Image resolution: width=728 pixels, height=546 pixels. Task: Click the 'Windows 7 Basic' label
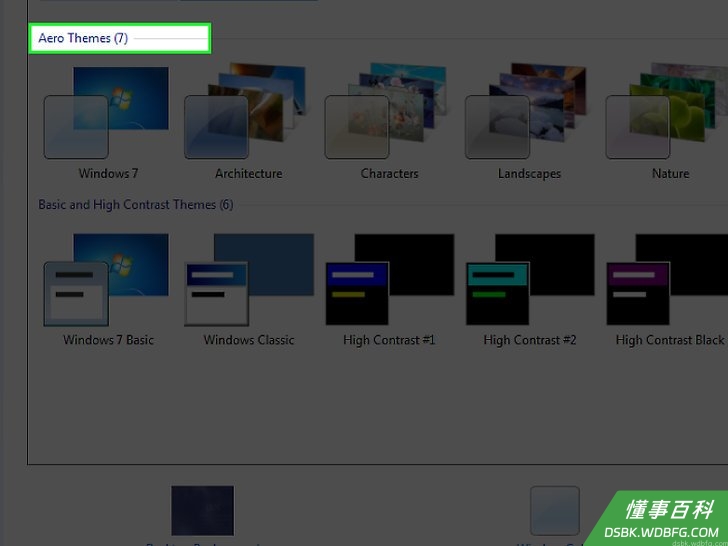pyautogui.click(x=108, y=340)
